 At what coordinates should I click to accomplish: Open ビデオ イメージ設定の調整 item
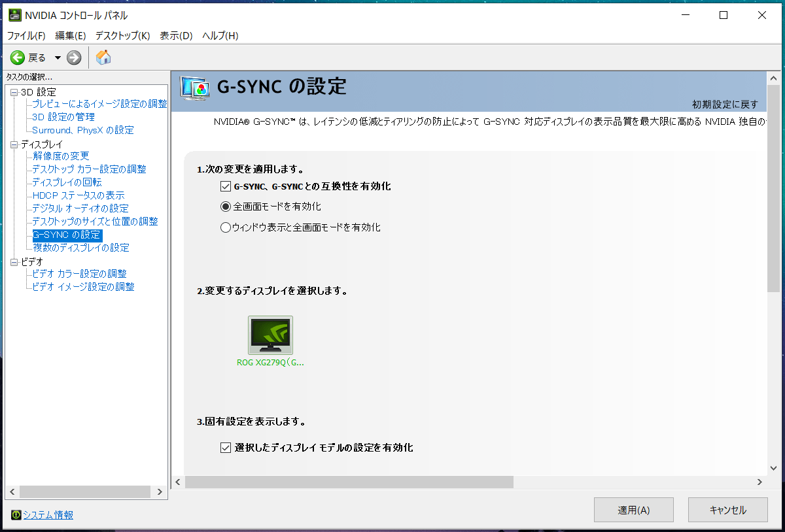coord(83,287)
